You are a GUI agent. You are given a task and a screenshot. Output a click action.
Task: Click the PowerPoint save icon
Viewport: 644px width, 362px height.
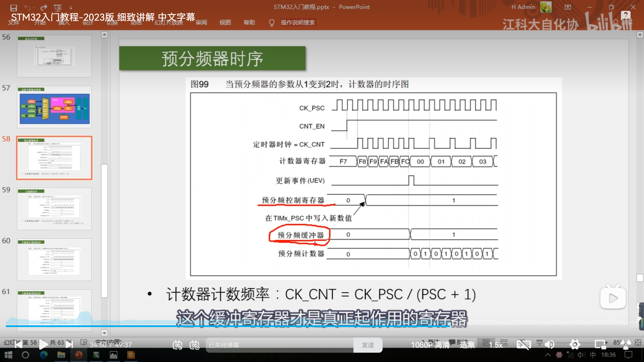coord(13,8)
